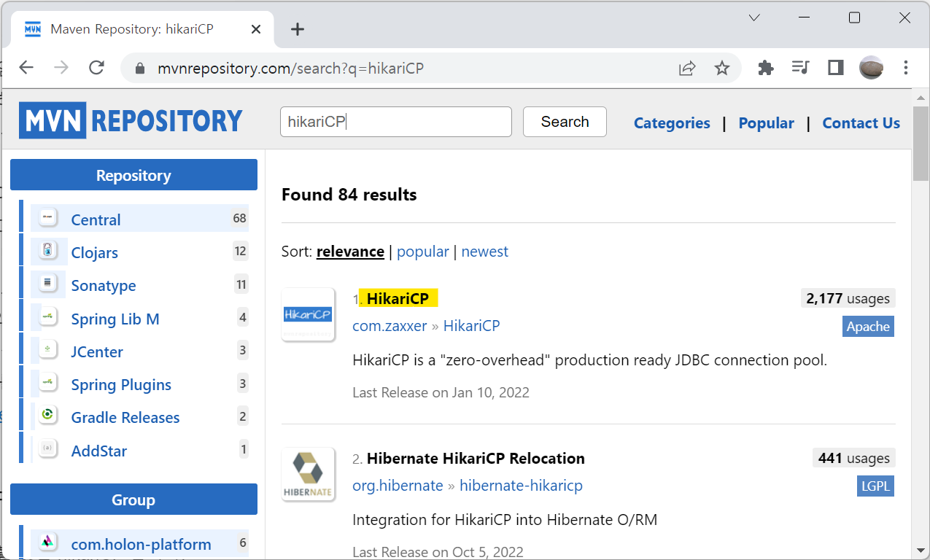Viewport: 930px width, 560px height.
Task: Click the Apache license tag
Action: pos(868,327)
